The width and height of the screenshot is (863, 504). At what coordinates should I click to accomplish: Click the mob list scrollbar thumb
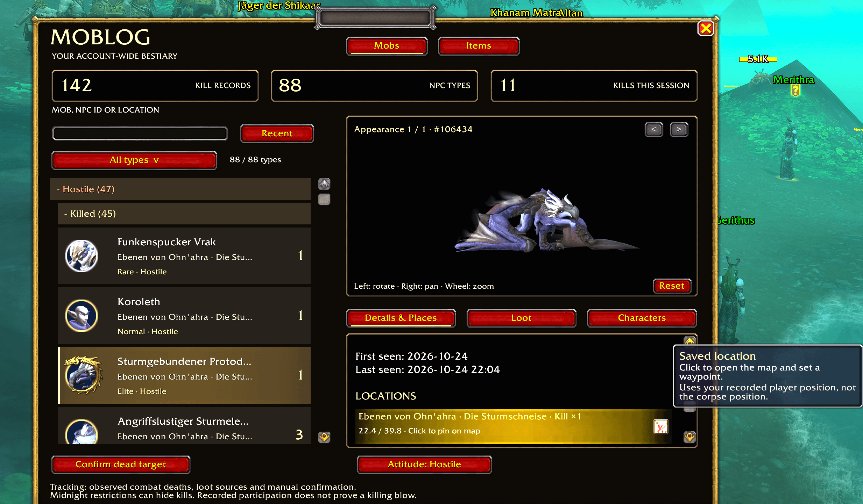pos(324,200)
